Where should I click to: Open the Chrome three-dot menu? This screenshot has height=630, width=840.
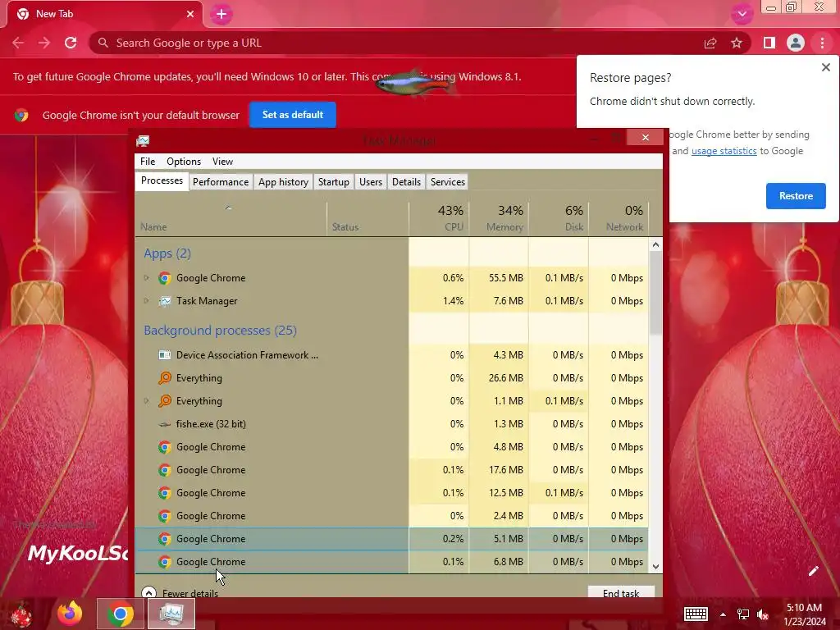[x=822, y=43]
